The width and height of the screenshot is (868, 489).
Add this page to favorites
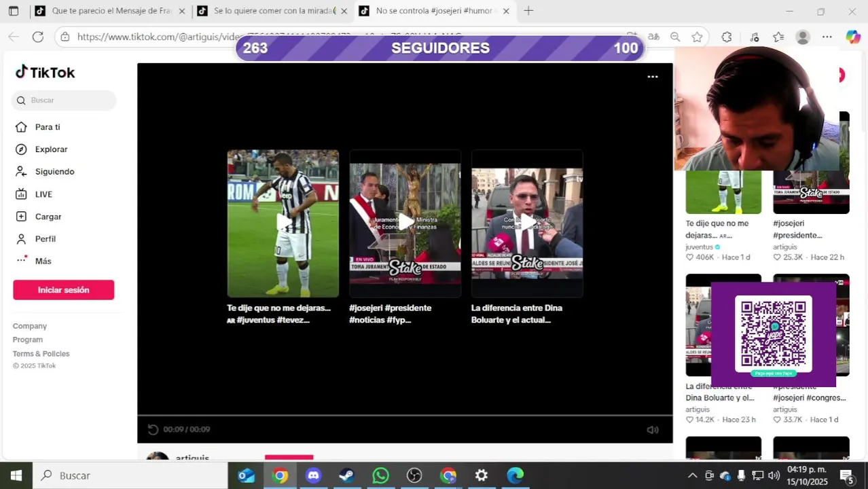pos(698,37)
